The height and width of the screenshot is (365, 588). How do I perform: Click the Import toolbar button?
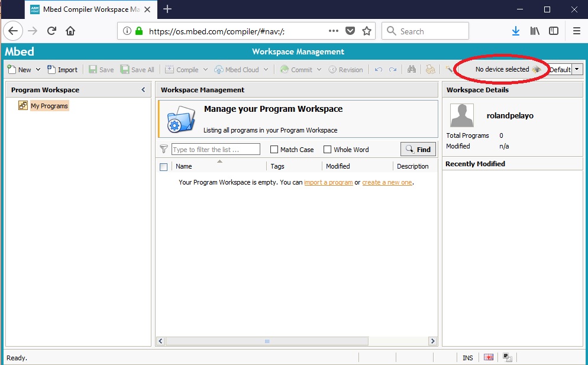[62, 69]
